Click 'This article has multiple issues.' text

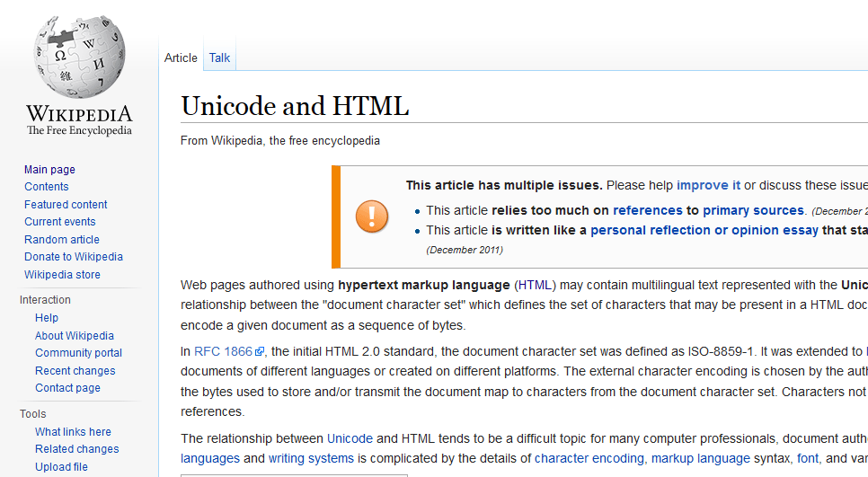[504, 185]
